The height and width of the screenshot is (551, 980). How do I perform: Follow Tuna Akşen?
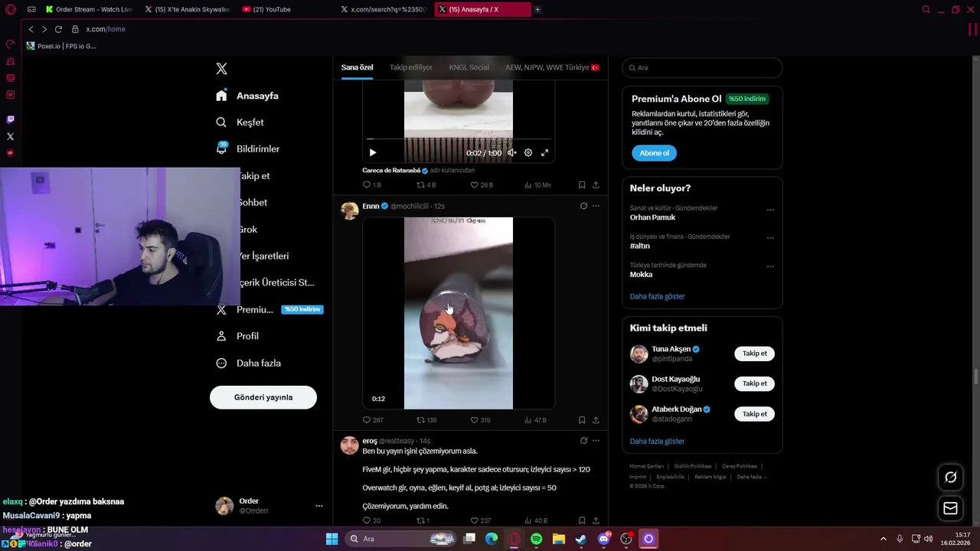pos(754,354)
